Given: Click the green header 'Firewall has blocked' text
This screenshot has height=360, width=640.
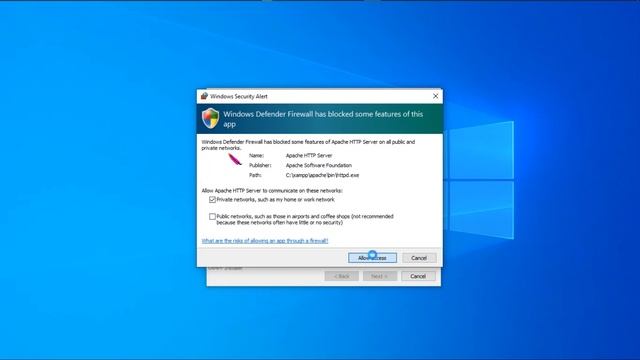Looking at the screenshot, I should [323, 119].
